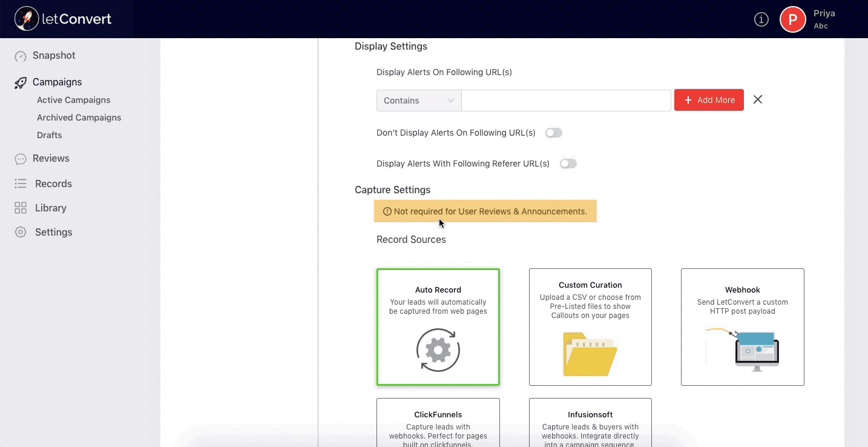Click the Add More button
The image size is (868, 447).
[x=709, y=101]
